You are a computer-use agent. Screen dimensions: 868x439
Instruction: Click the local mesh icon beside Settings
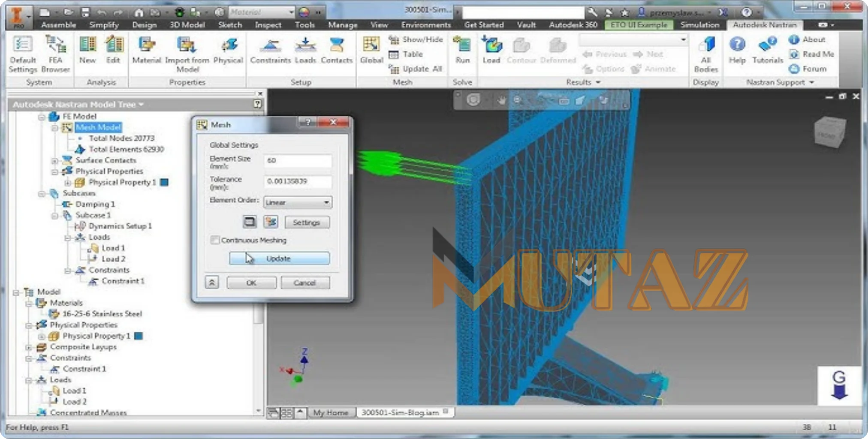click(x=271, y=222)
